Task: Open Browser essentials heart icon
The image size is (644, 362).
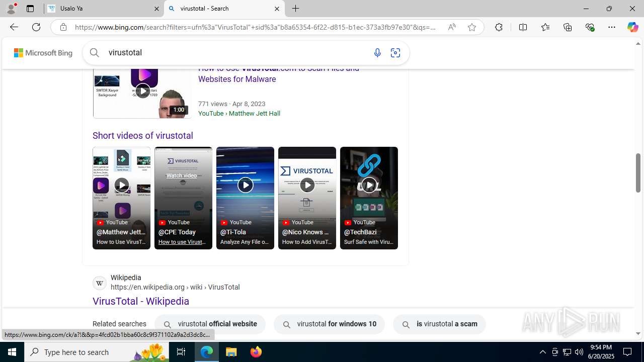Action: [x=590, y=27]
